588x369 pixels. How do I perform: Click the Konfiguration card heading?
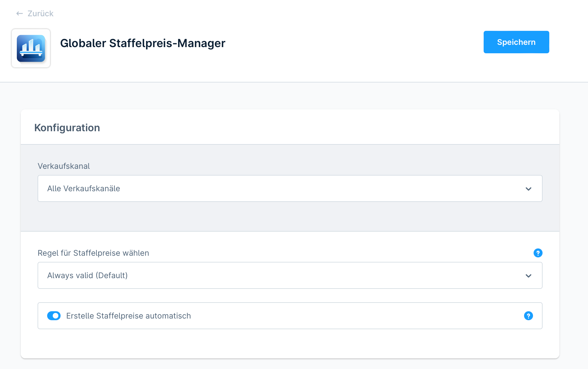pos(67,128)
